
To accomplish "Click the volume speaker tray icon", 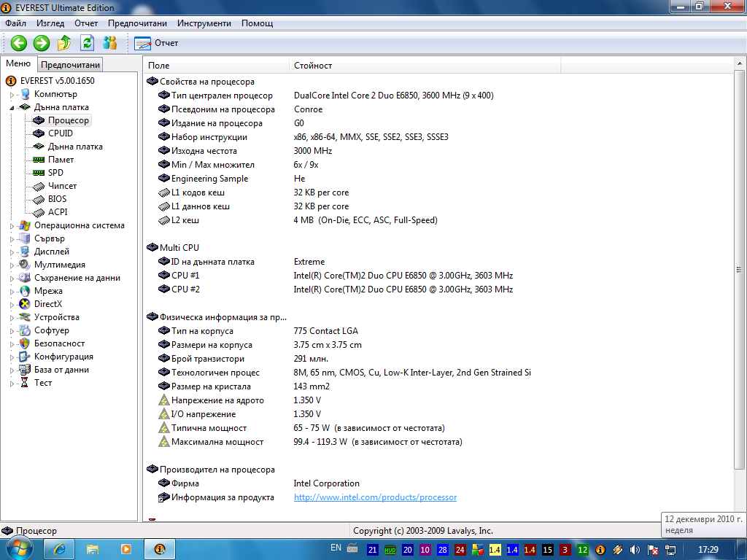I will (x=635, y=550).
